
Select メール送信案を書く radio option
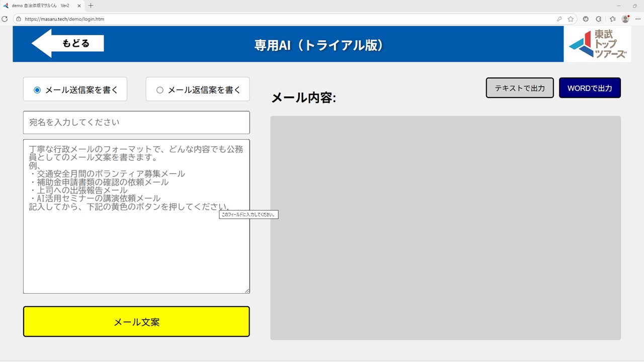tap(37, 90)
